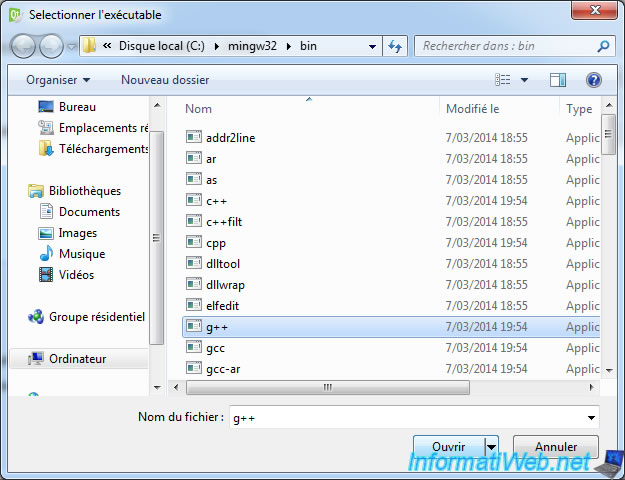Click the dlltool file icon
The image size is (625, 480).
[x=194, y=263]
